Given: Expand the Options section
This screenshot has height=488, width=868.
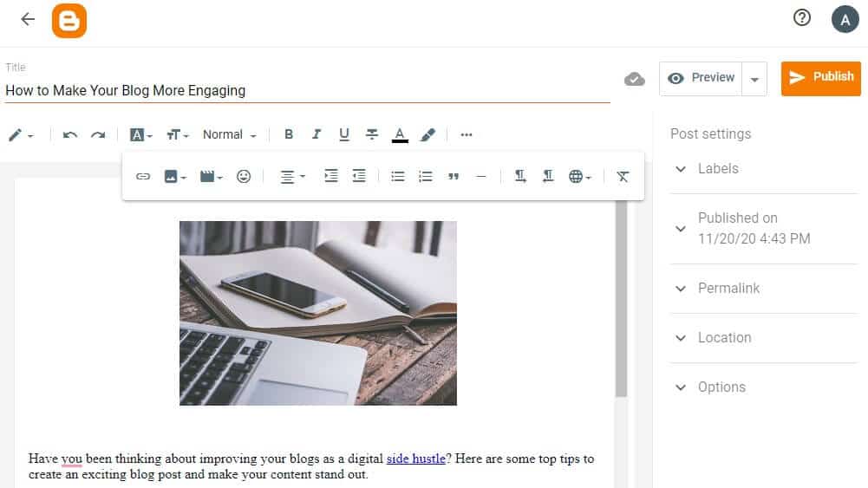Looking at the screenshot, I should pyautogui.click(x=764, y=387).
